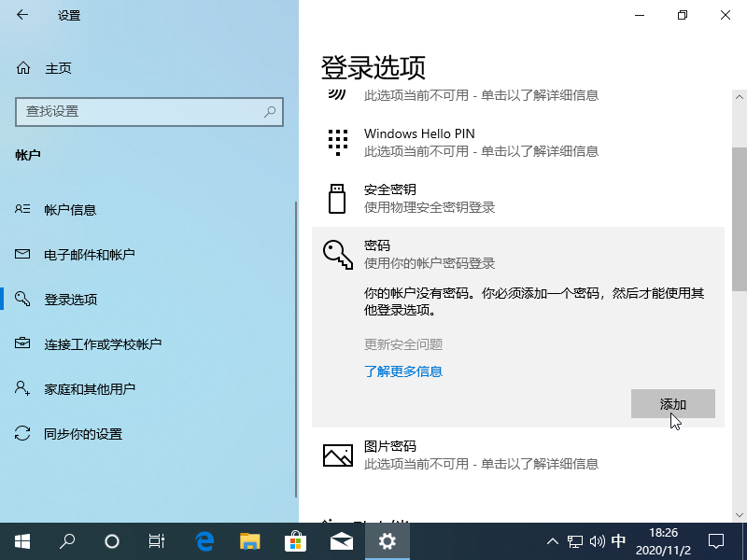Open Task View on the taskbar
The height and width of the screenshot is (560, 747).
pyautogui.click(x=156, y=541)
